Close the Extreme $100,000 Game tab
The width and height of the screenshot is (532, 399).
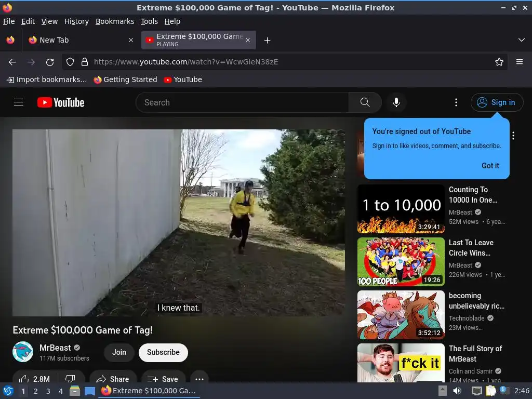pyautogui.click(x=248, y=40)
